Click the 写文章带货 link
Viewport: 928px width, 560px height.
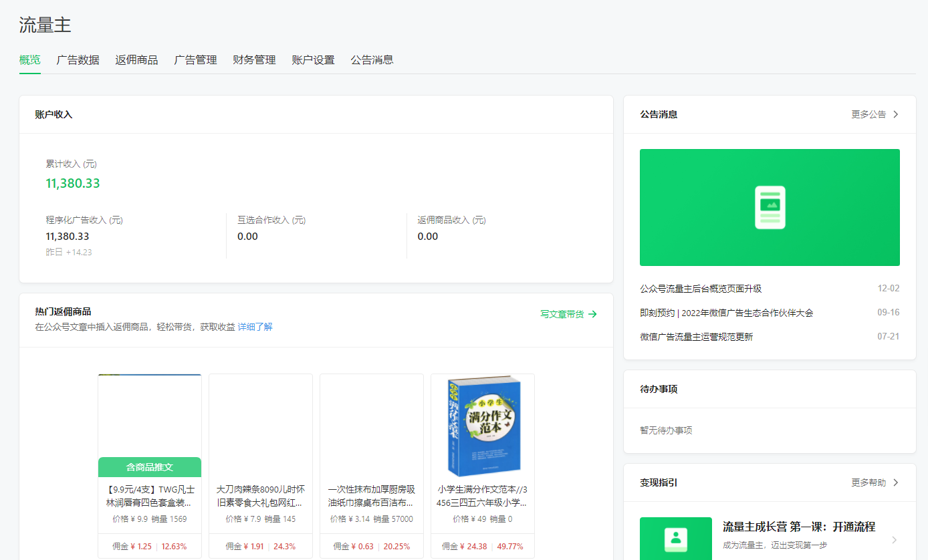pyautogui.click(x=562, y=314)
